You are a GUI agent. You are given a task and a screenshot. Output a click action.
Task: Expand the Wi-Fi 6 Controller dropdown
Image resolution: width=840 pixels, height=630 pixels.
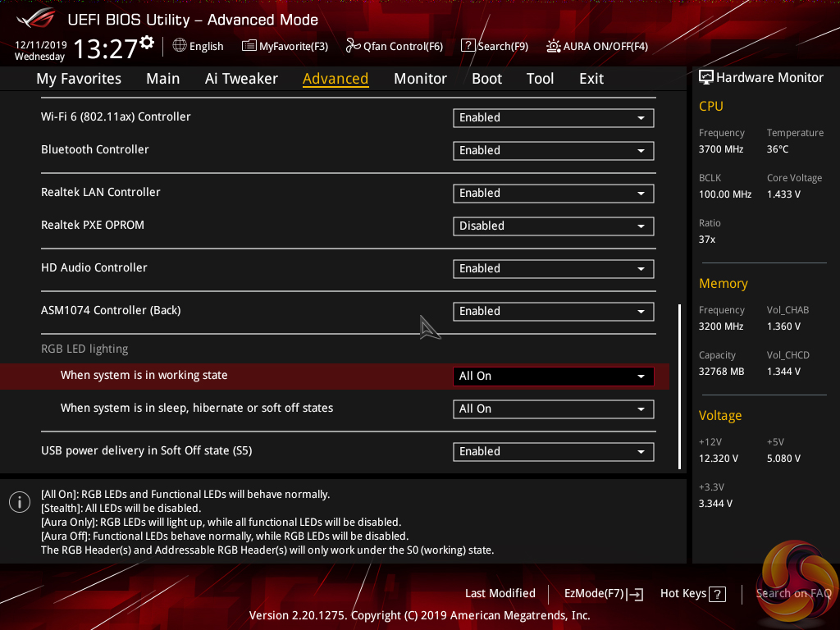553,118
